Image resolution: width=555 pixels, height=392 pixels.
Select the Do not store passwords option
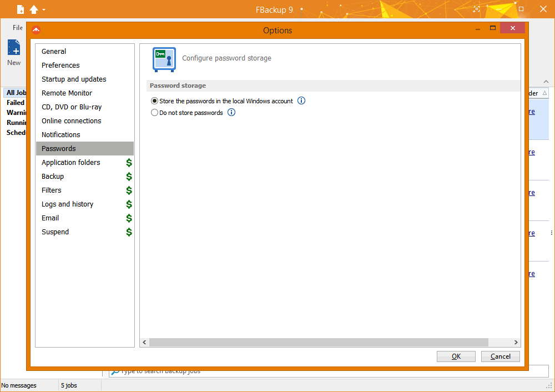point(155,113)
